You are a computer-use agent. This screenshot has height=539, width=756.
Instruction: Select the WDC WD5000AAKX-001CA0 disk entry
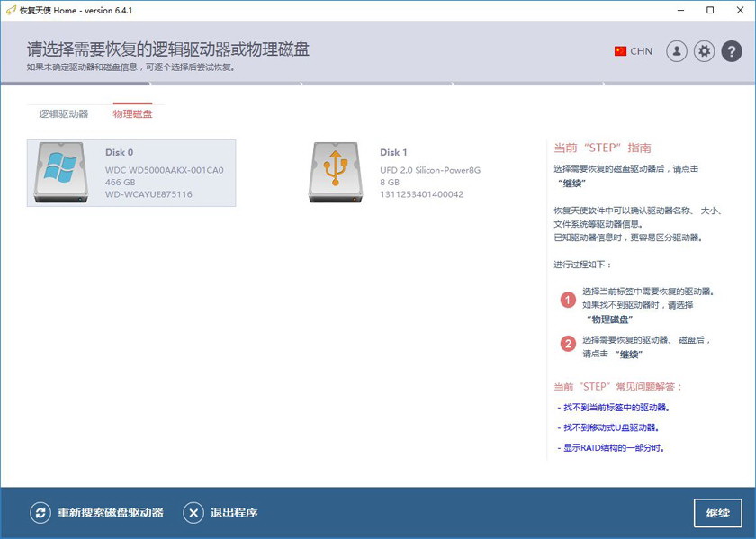click(x=164, y=170)
